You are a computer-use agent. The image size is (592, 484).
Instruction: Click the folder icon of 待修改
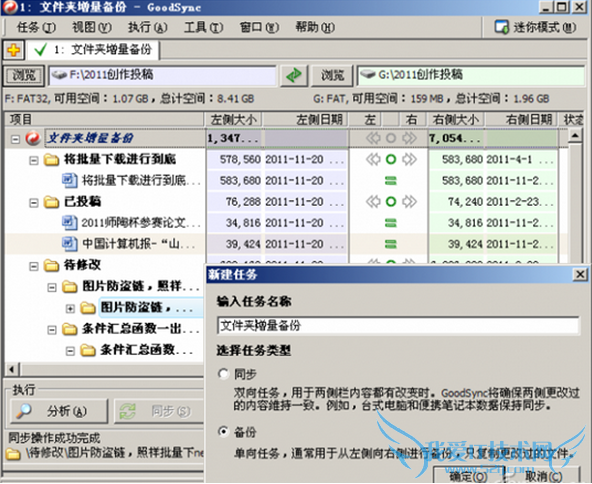point(51,265)
